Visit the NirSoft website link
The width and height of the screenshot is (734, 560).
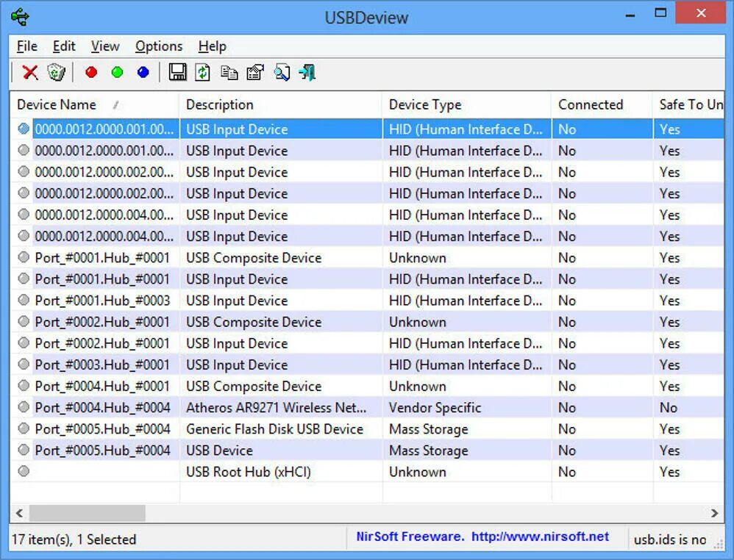click(542, 537)
